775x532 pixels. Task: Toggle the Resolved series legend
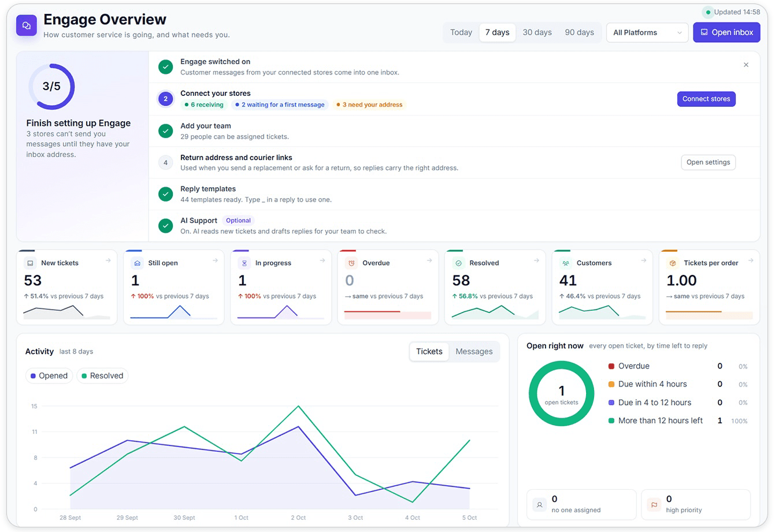[102, 375]
